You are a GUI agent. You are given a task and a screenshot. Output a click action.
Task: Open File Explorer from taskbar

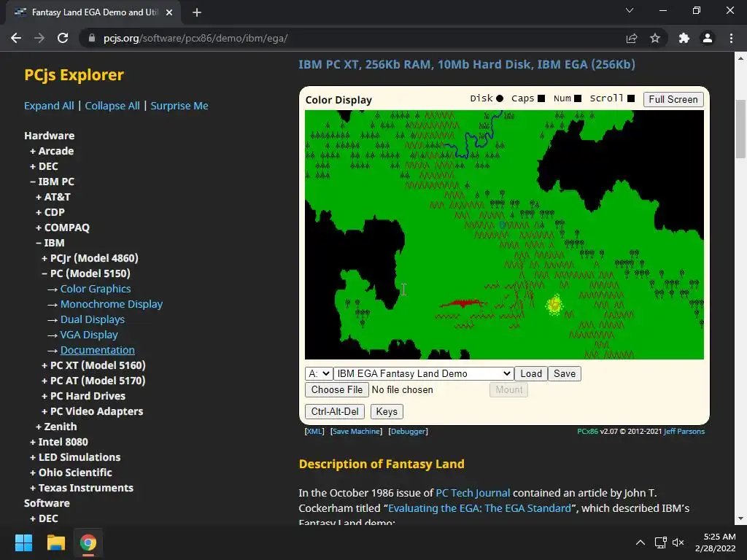55,542
